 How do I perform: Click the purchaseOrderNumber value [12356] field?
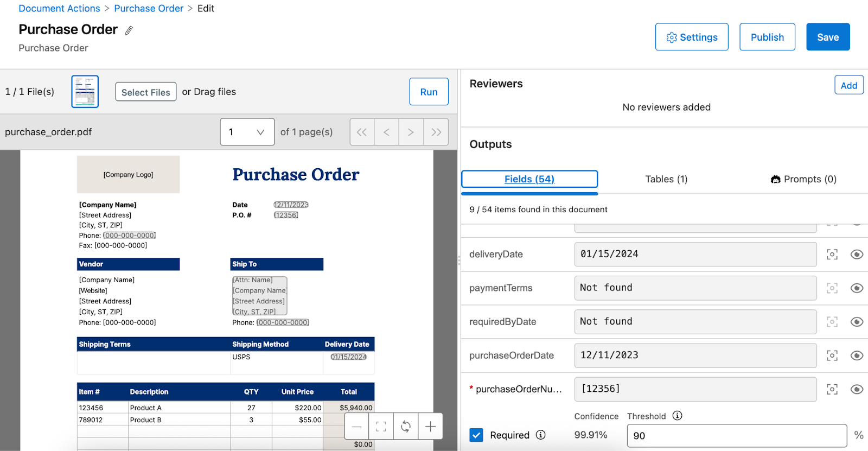tap(695, 389)
